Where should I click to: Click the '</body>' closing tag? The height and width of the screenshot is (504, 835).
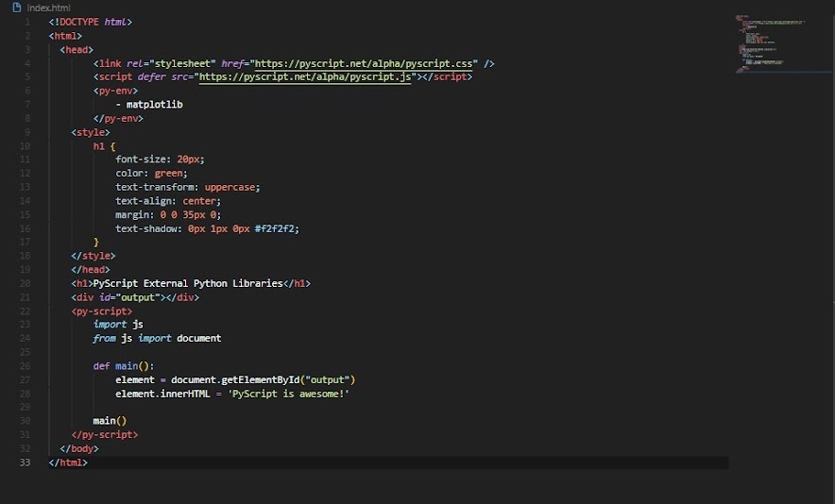pos(79,448)
